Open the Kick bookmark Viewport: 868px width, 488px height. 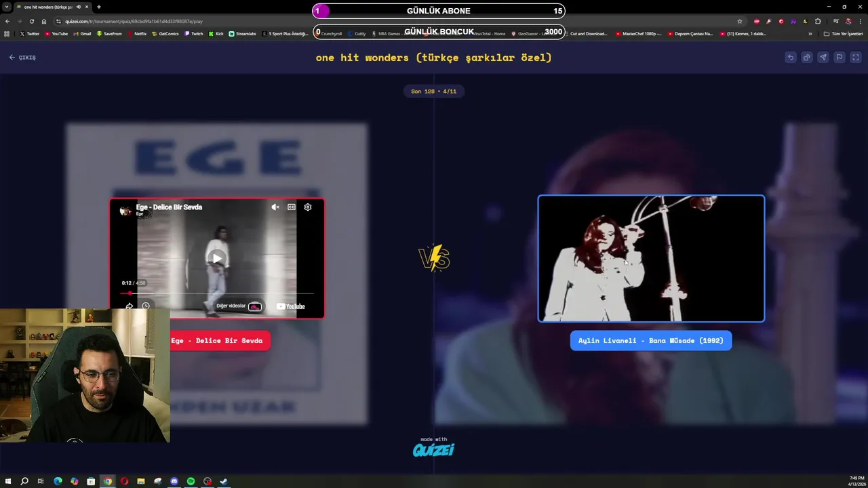tap(216, 33)
